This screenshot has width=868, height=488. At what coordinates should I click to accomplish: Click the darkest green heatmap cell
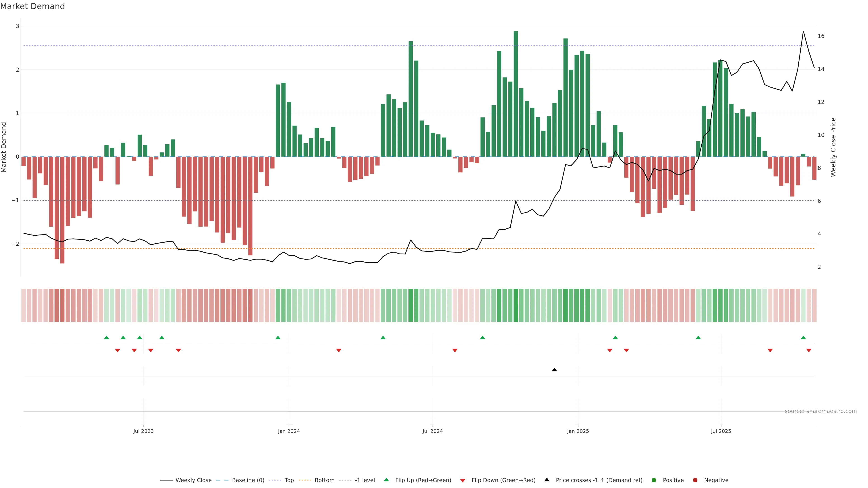[x=516, y=305]
